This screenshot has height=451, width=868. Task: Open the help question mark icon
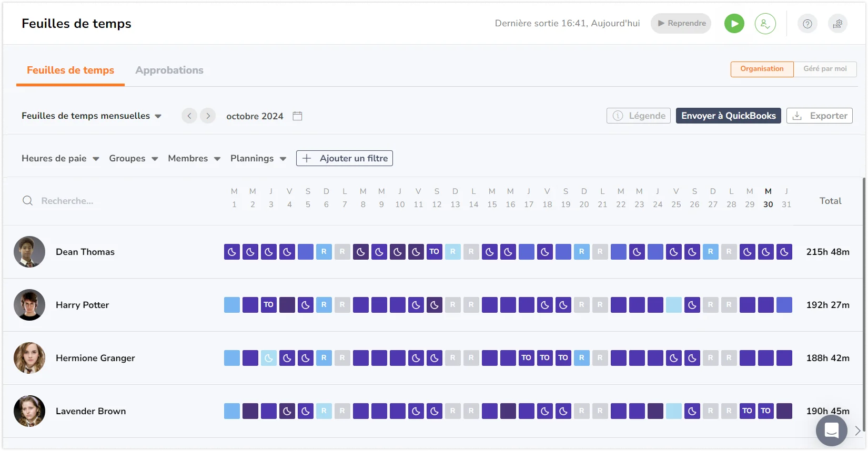[807, 24]
